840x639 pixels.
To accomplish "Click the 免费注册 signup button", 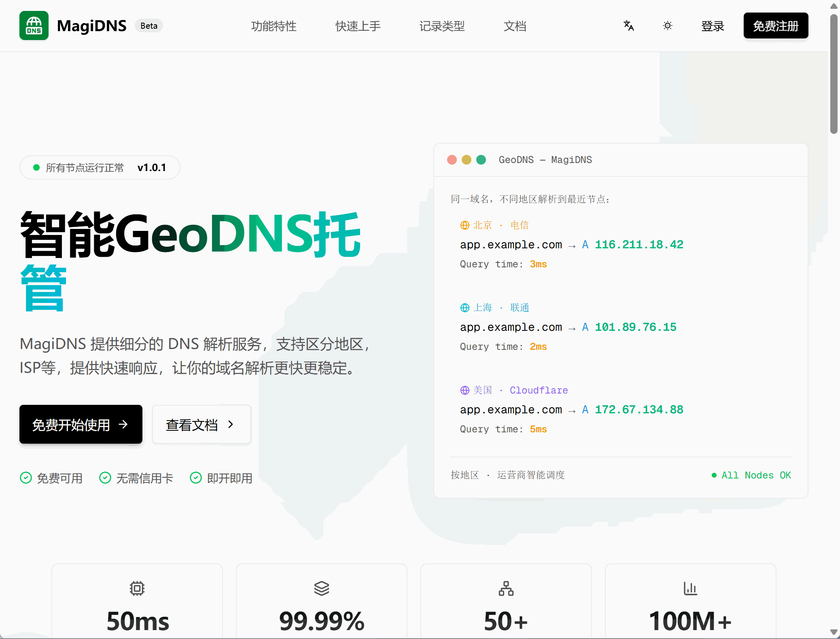I will point(775,26).
